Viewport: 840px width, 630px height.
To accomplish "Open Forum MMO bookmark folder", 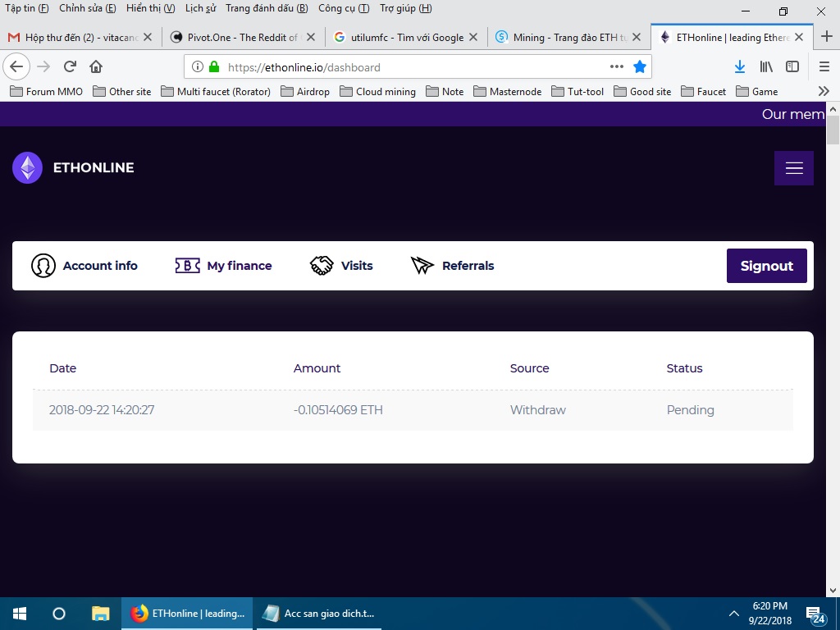I will 47,92.
